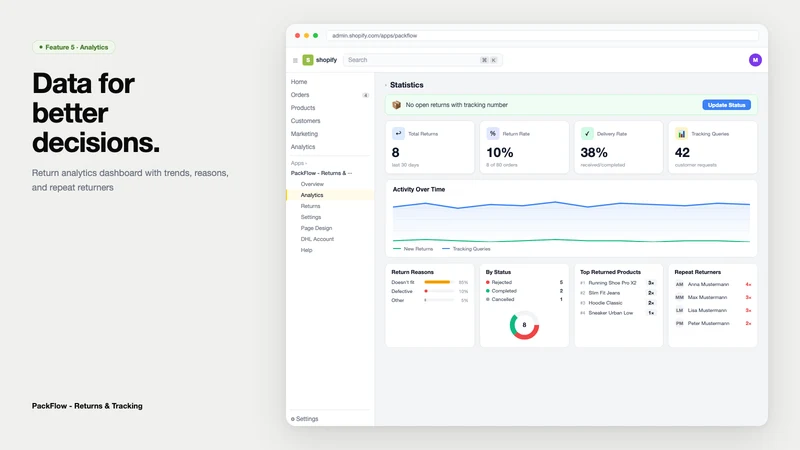Click Hoodie Classic product

tap(605, 303)
